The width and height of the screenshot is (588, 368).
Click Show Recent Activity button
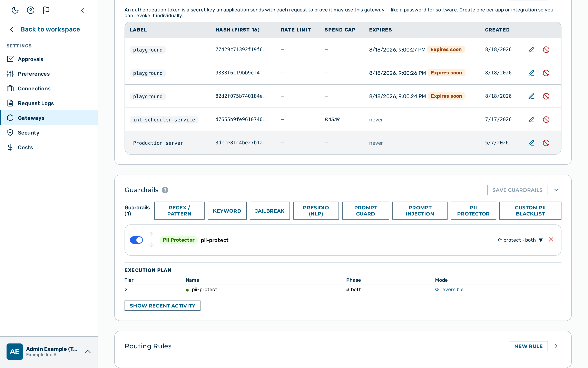tap(162, 306)
